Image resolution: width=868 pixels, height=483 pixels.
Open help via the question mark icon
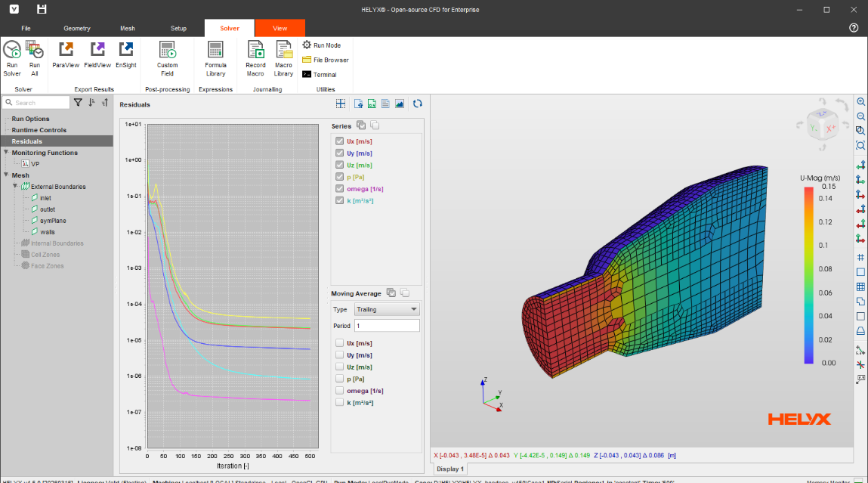point(854,28)
